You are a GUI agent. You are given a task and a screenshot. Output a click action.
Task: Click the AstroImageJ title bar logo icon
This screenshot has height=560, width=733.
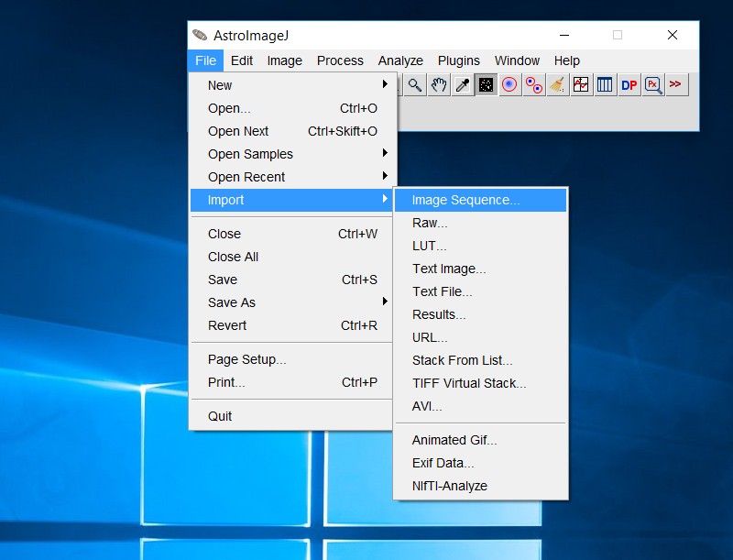[200, 35]
